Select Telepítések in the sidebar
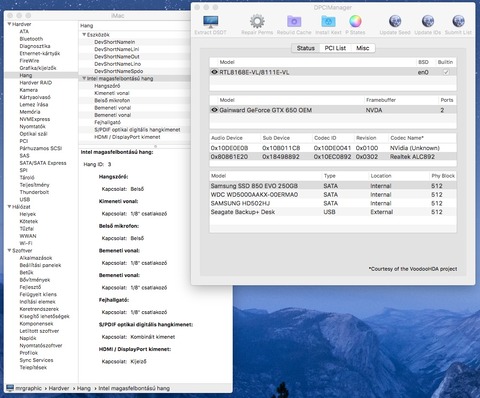The height and width of the screenshot is (398, 480). coord(33,367)
